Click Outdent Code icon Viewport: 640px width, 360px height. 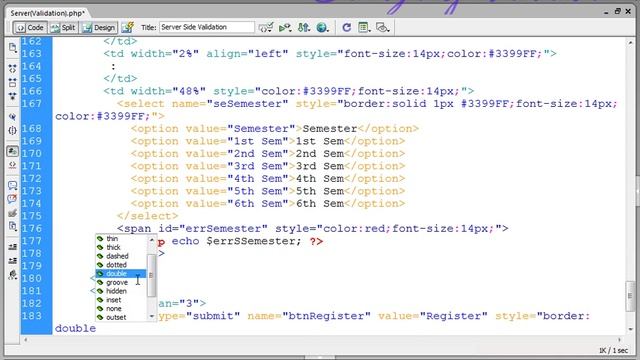click(12, 260)
